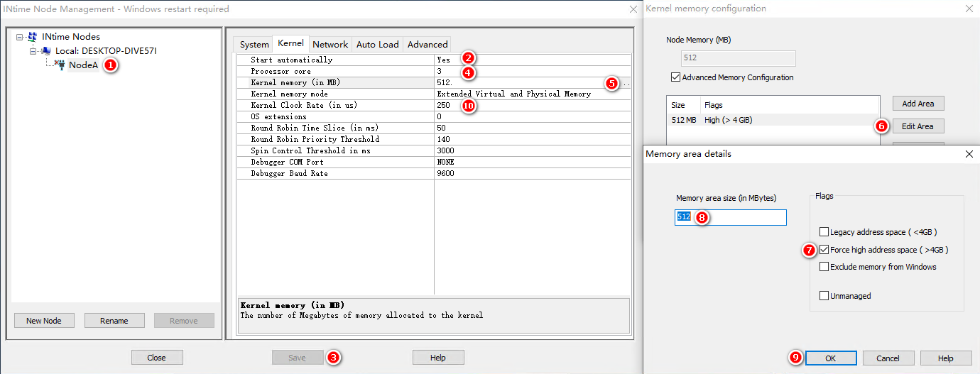Collapse the INtime Nodes tree root
This screenshot has width=980, height=374.
20,37
